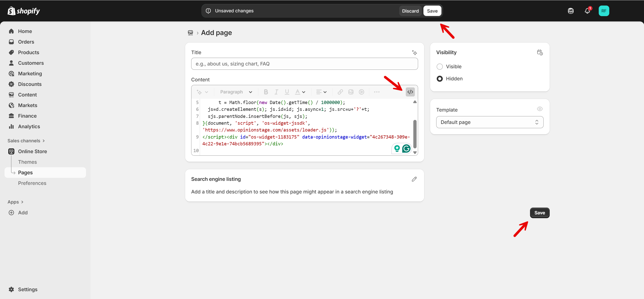Click the Content breadcrumb icon beside Add page

[190, 33]
